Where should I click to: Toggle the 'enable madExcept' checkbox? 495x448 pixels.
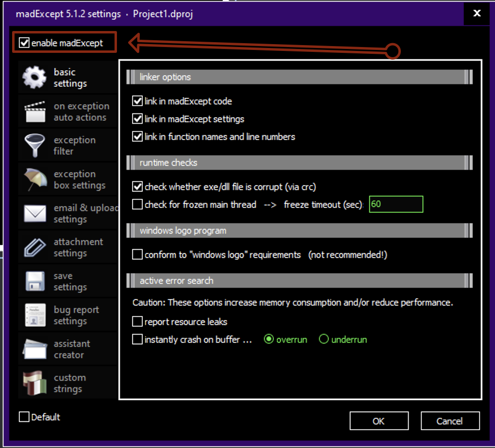tap(24, 43)
